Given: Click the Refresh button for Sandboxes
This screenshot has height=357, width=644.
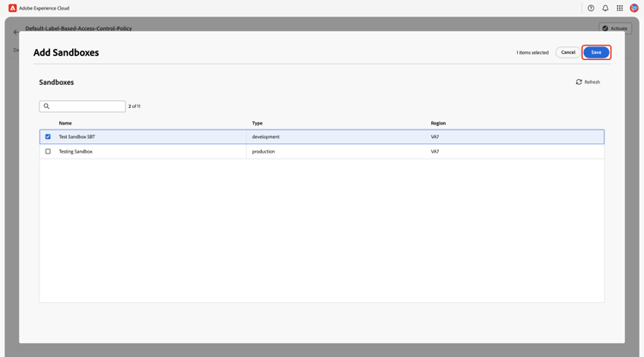Looking at the screenshot, I should [587, 82].
